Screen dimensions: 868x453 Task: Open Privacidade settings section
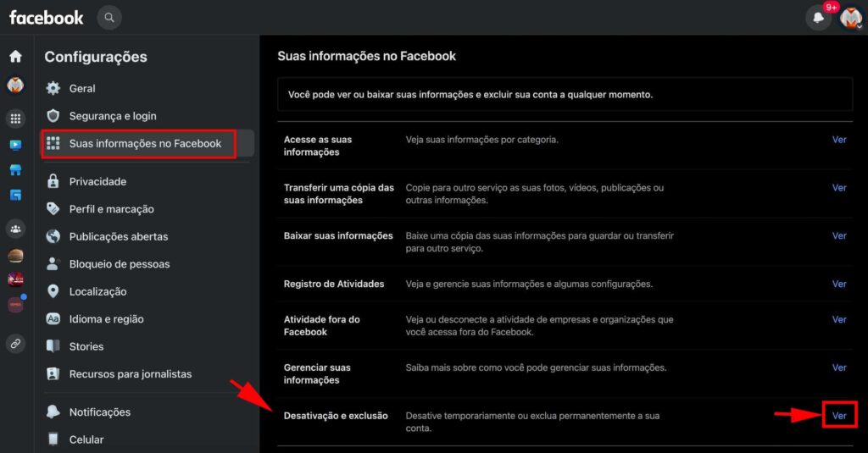click(97, 181)
